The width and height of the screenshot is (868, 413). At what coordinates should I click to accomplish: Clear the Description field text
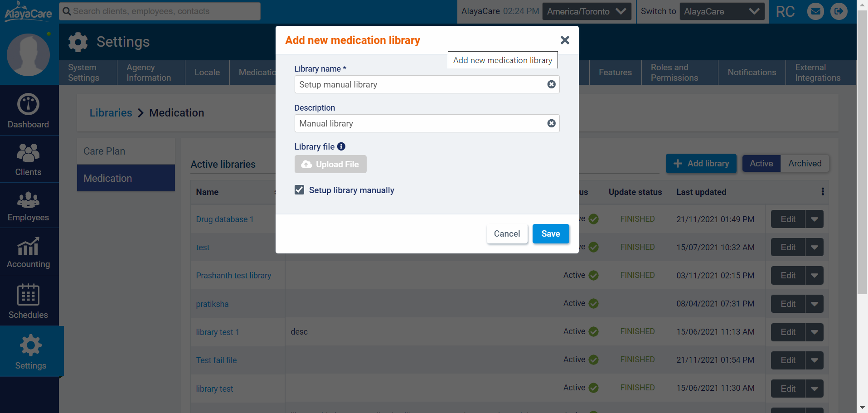point(551,123)
